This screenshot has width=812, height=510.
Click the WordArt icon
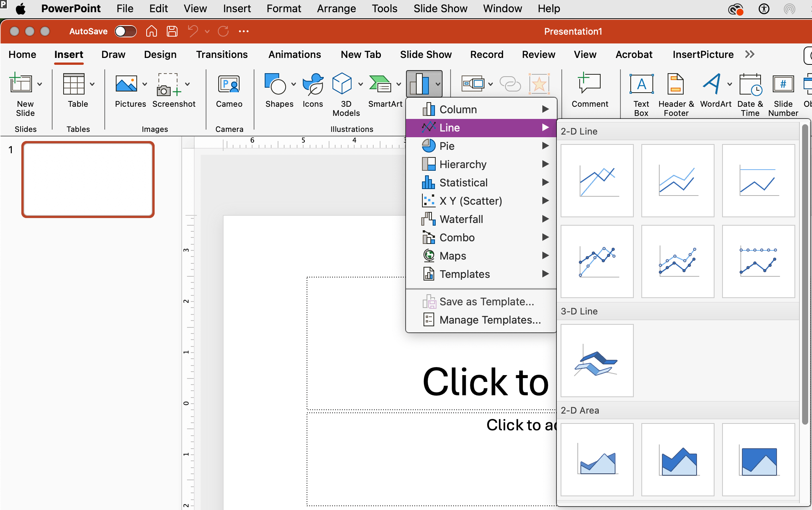(x=711, y=83)
